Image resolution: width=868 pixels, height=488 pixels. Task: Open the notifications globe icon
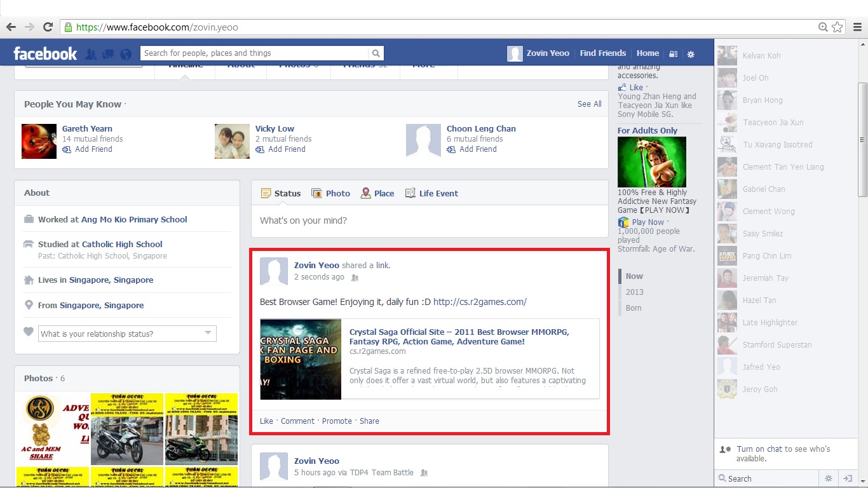coord(126,54)
